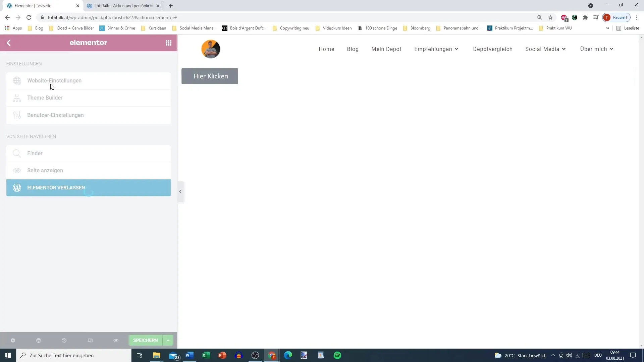Show hidden system tray icons
This screenshot has width=644, height=362.
coord(553,355)
